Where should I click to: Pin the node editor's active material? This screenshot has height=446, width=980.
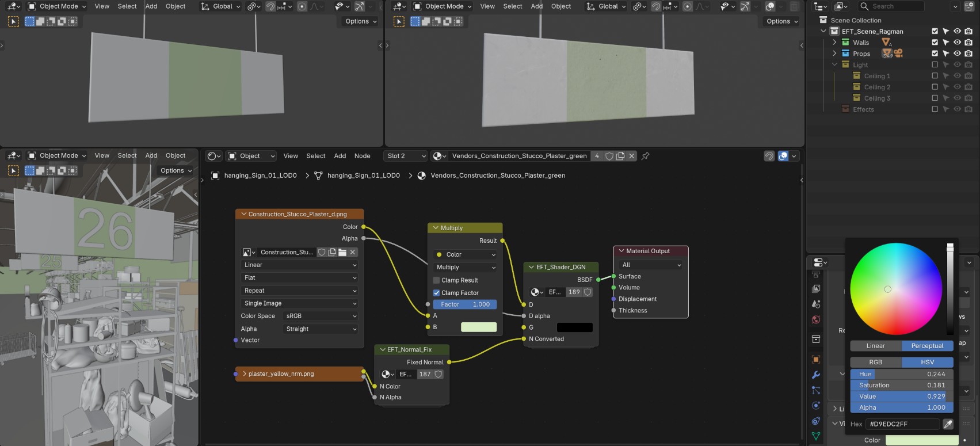[x=645, y=156]
